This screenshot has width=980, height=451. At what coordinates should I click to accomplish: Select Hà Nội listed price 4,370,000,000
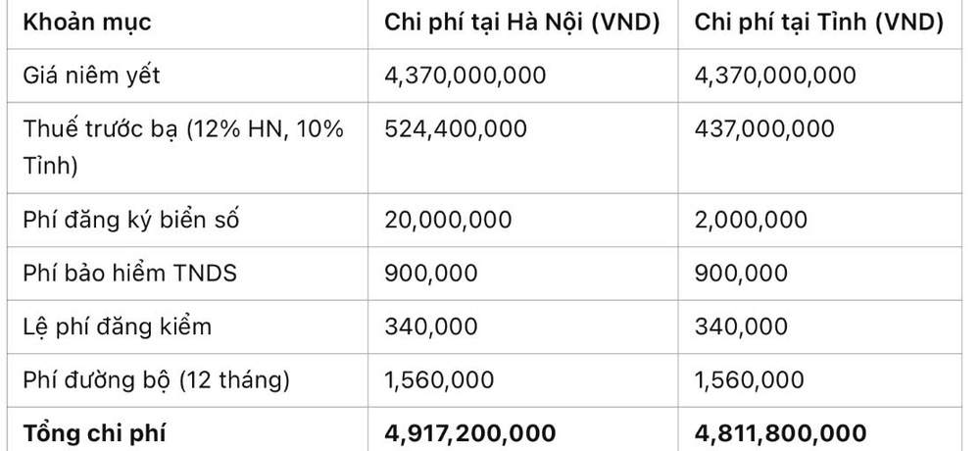pyautogui.click(x=465, y=75)
